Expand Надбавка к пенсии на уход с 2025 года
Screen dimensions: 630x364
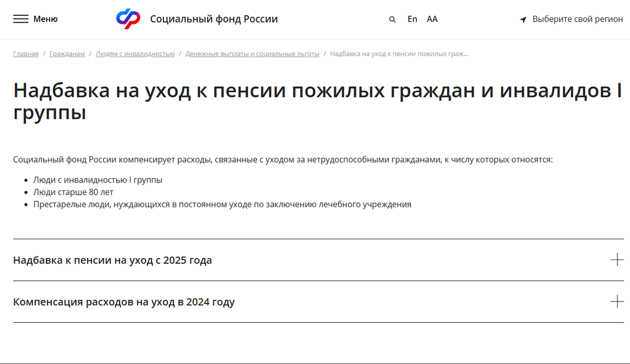pyautogui.click(x=319, y=260)
